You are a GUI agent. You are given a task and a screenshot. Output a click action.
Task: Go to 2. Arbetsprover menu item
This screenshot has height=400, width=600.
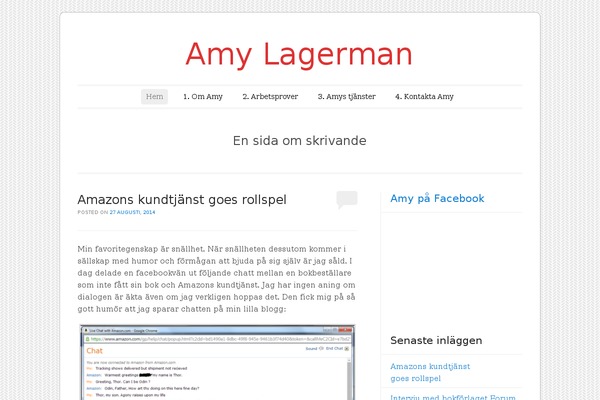[270, 96]
